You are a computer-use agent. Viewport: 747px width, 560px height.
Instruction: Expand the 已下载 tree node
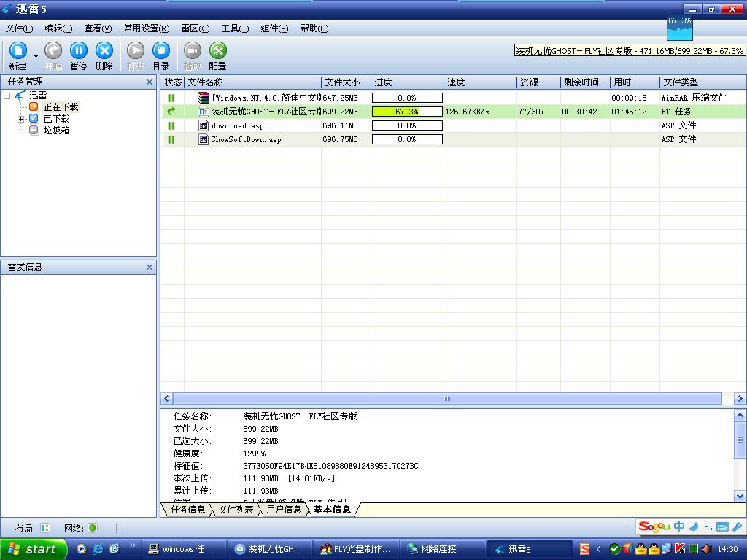pos(21,119)
